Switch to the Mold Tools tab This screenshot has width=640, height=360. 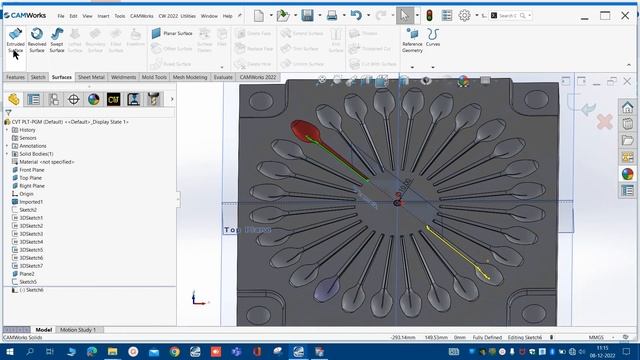[x=154, y=77]
